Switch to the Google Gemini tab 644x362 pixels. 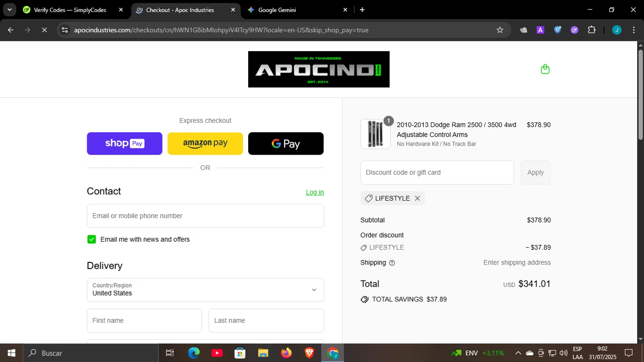(x=277, y=10)
